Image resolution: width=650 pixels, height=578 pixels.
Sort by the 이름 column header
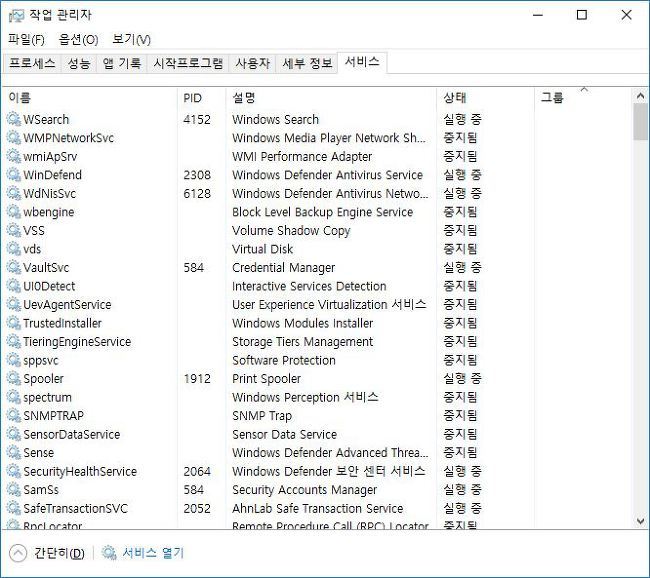pyautogui.click(x=91, y=98)
